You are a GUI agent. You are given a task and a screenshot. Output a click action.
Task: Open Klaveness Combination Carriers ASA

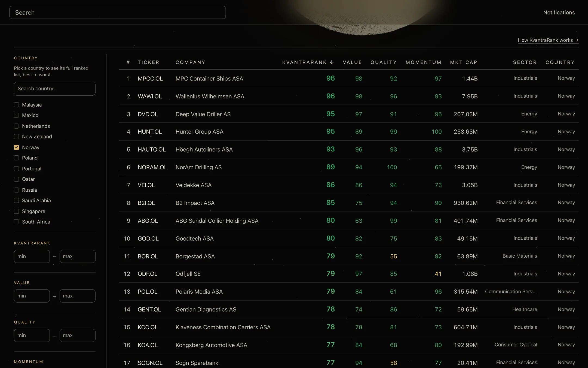pyautogui.click(x=223, y=327)
